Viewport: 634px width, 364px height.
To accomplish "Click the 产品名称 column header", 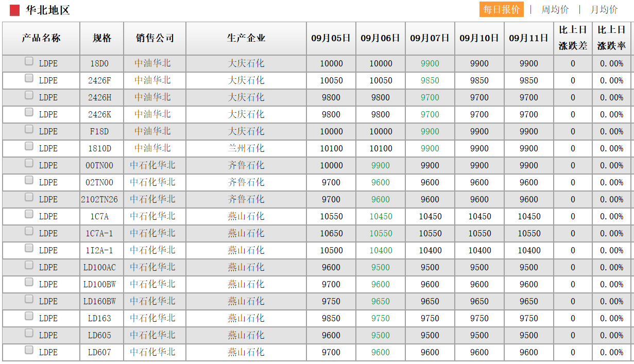I will coord(41,38).
